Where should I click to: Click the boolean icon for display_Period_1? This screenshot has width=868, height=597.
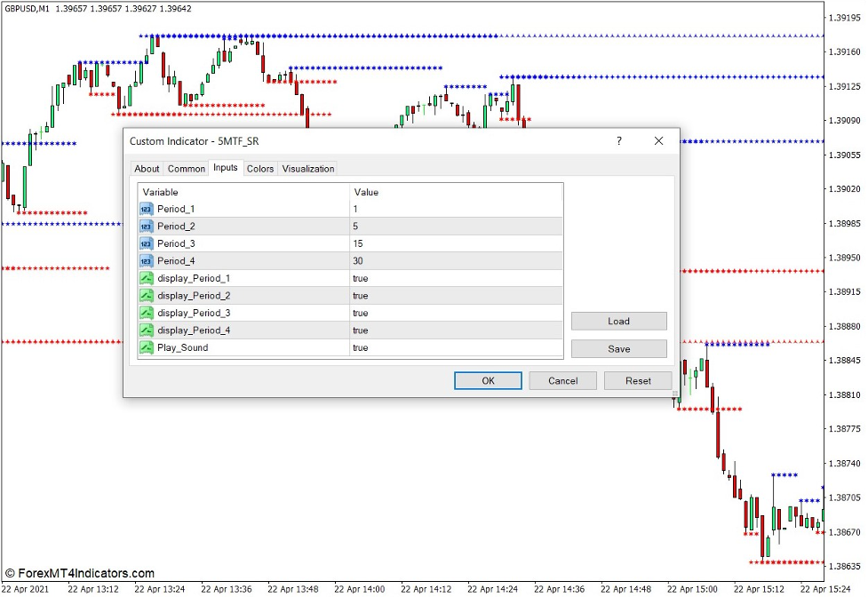point(146,278)
